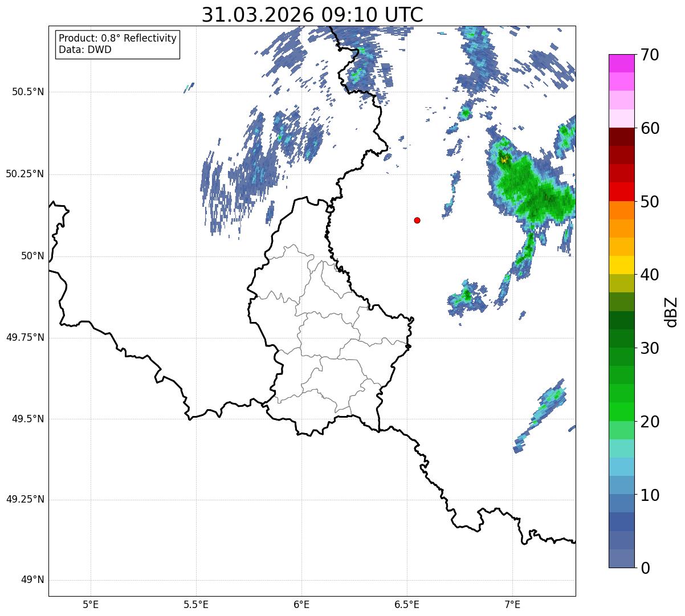Viewport: 685px width, 616px height.
Task: Click the latitude label "50°N"
Action: click(x=32, y=256)
